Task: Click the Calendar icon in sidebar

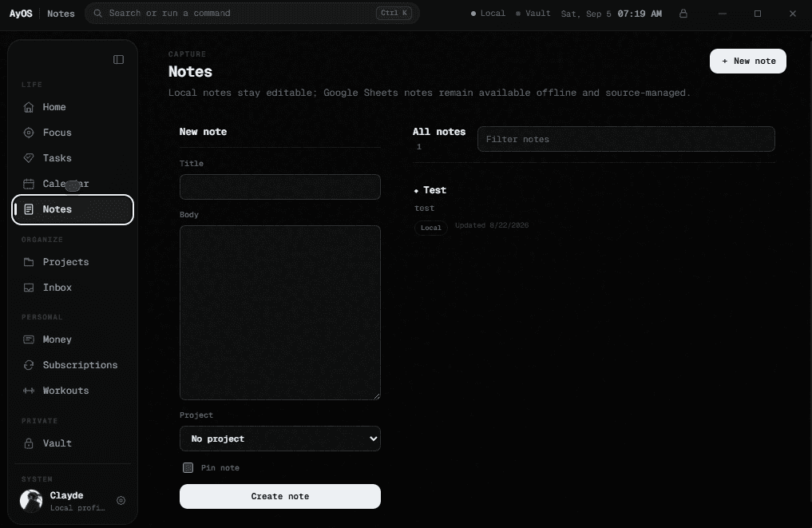Action: tap(29, 184)
